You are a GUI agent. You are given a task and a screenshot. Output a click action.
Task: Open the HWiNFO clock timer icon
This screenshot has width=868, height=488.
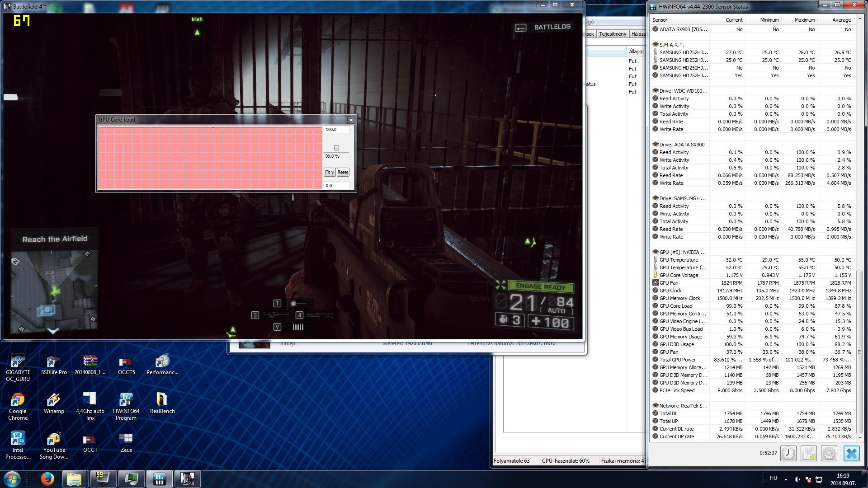788,453
